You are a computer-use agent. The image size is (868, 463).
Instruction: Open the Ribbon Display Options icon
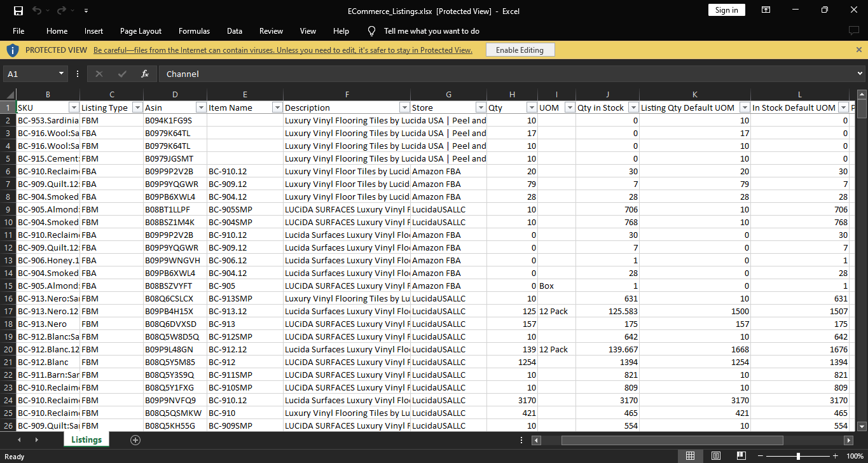(x=766, y=10)
